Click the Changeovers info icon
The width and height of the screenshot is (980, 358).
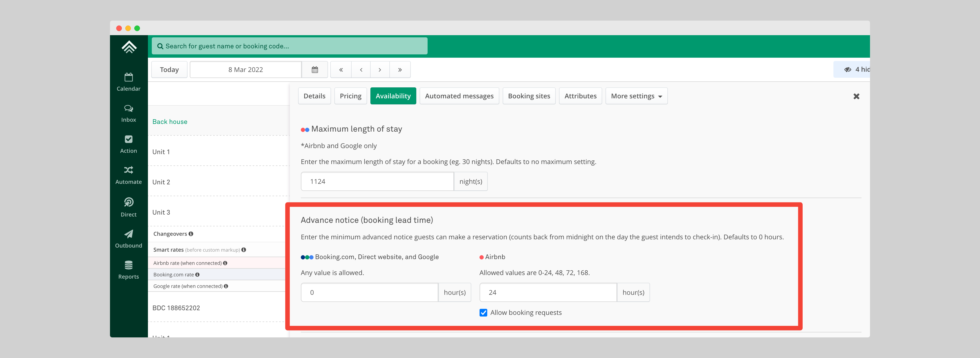[191, 234]
